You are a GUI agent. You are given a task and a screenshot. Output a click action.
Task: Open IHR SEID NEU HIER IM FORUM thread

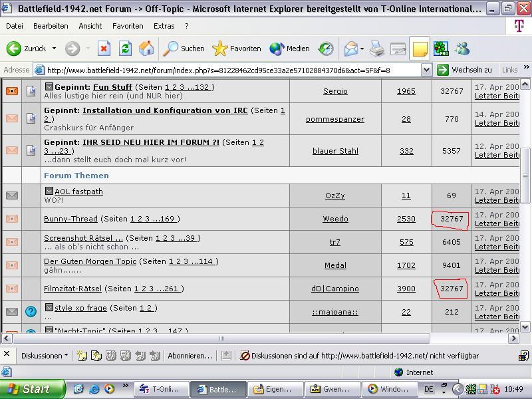pyautogui.click(x=151, y=142)
